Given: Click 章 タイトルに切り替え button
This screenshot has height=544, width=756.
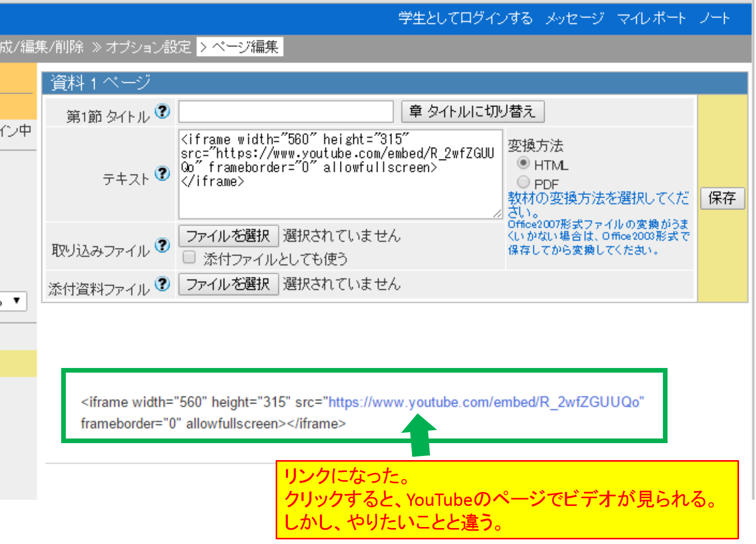Looking at the screenshot, I should [473, 111].
